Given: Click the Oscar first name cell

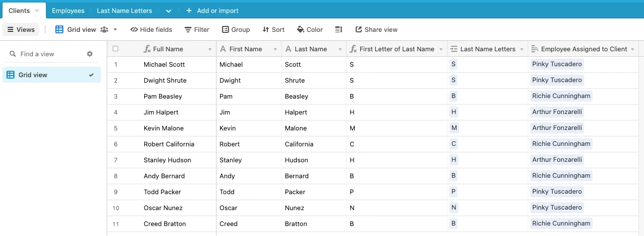Looking at the screenshot, I should [249, 208].
